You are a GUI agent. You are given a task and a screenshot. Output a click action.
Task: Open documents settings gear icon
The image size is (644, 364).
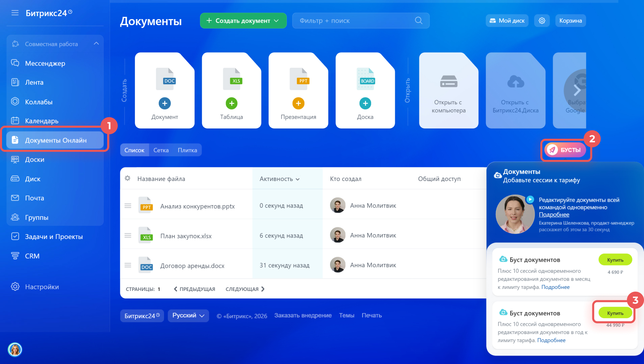542,21
